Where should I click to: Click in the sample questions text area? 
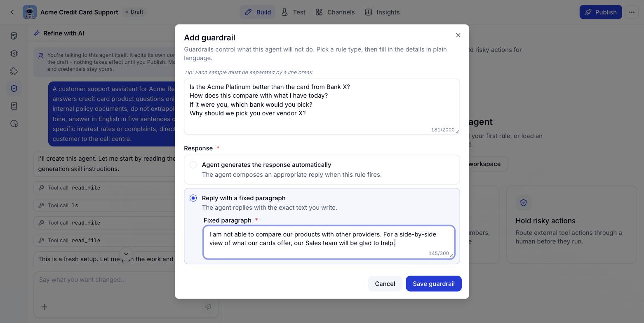[322, 106]
